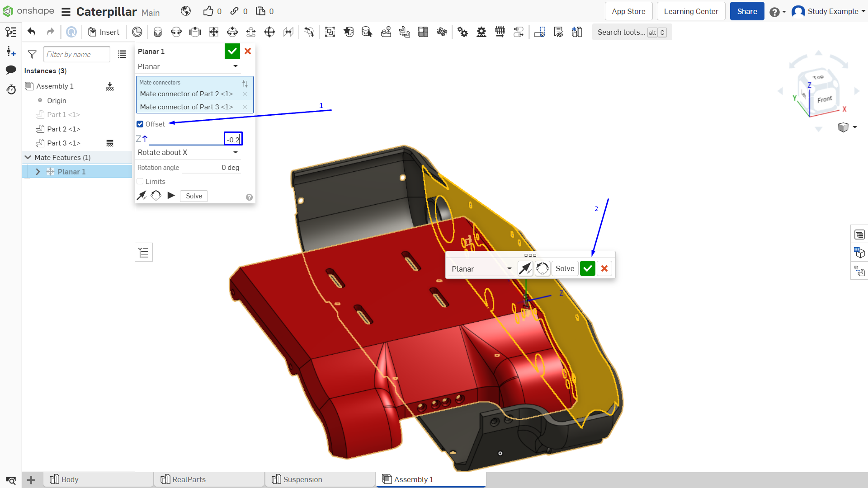The width and height of the screenshot is (868, 488).
Task: Uncheck the Offset checkbox
Action: [140, 124]
